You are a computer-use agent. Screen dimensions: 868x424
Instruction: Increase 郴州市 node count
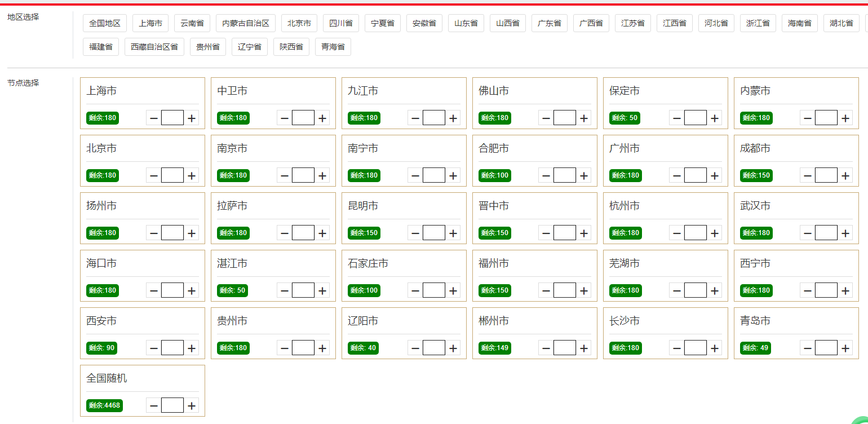coord(584,348)
